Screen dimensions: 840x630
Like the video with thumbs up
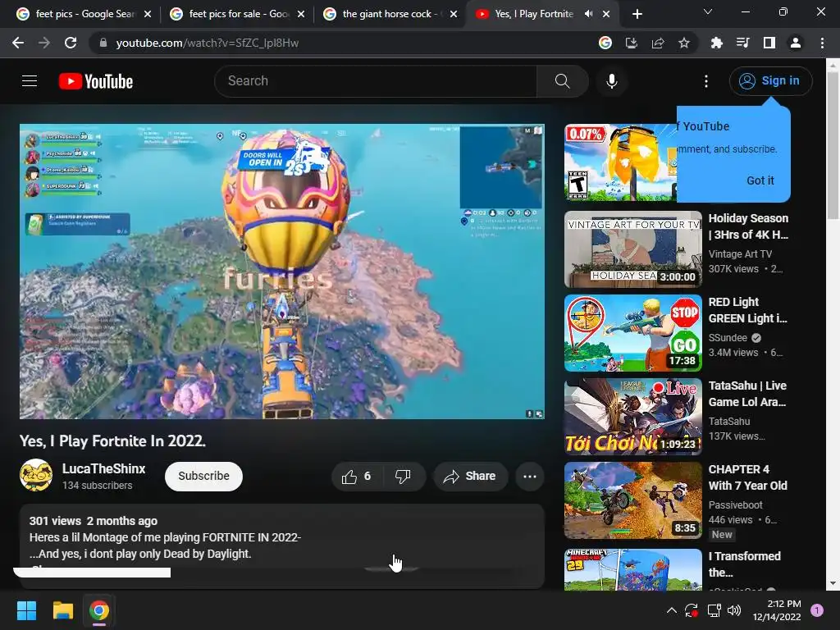(x=356, y=477)
